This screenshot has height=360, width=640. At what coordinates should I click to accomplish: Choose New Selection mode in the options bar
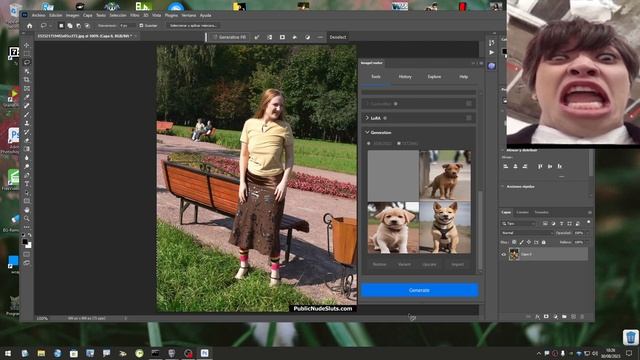61,25
